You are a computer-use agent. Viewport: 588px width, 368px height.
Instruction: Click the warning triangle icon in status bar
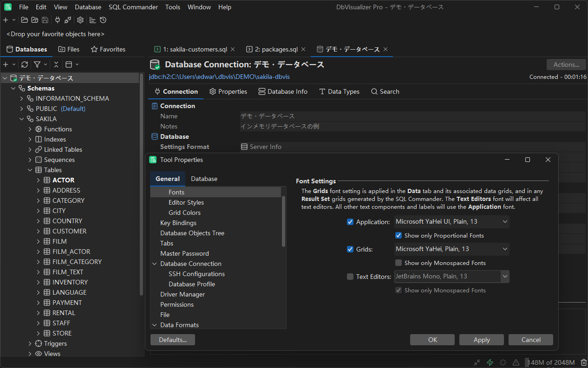click(516, 362)
